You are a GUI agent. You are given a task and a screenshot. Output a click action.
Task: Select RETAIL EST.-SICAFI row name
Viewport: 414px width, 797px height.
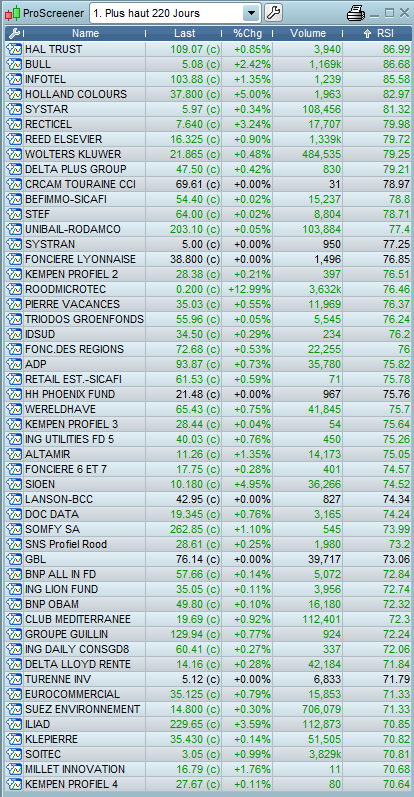(73, 379)
